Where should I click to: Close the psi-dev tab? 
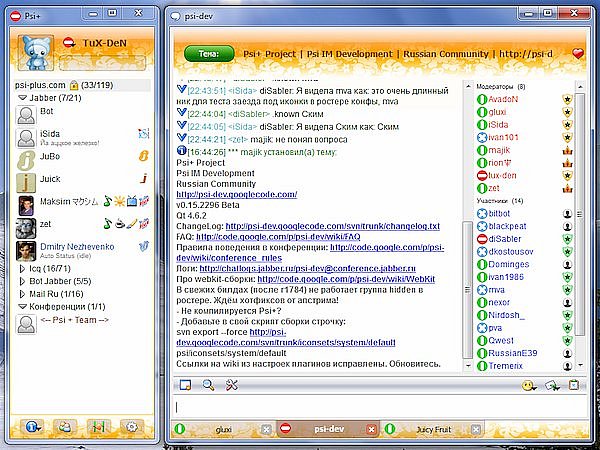coord(371,429)
